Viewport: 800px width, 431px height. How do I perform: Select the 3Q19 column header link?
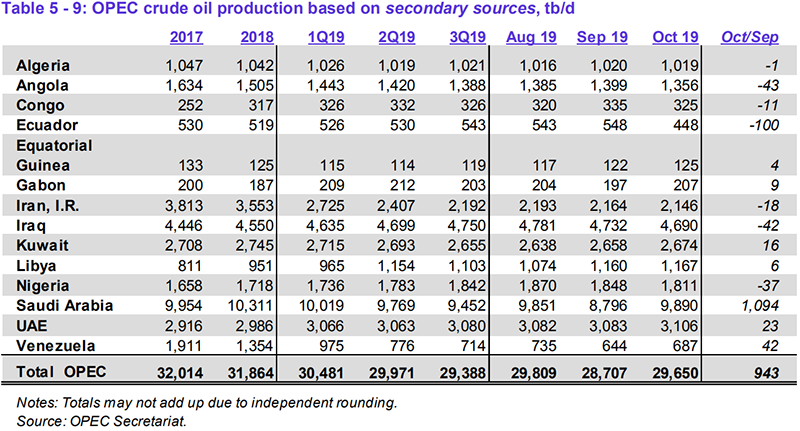click(x=467, y=37)
